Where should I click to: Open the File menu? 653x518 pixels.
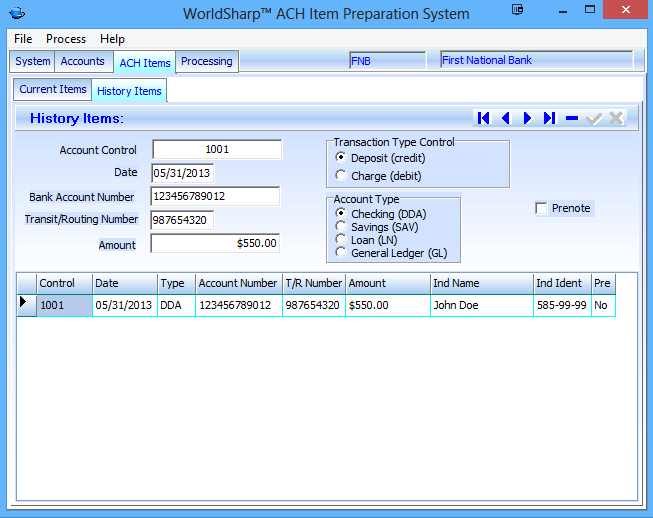[23, 39]
